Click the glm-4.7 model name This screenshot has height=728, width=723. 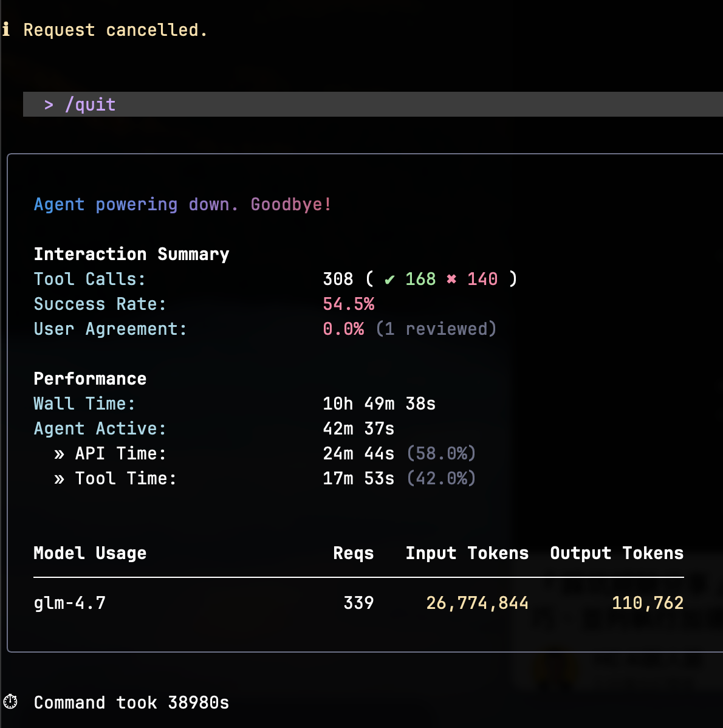click(x=69, y=603)
